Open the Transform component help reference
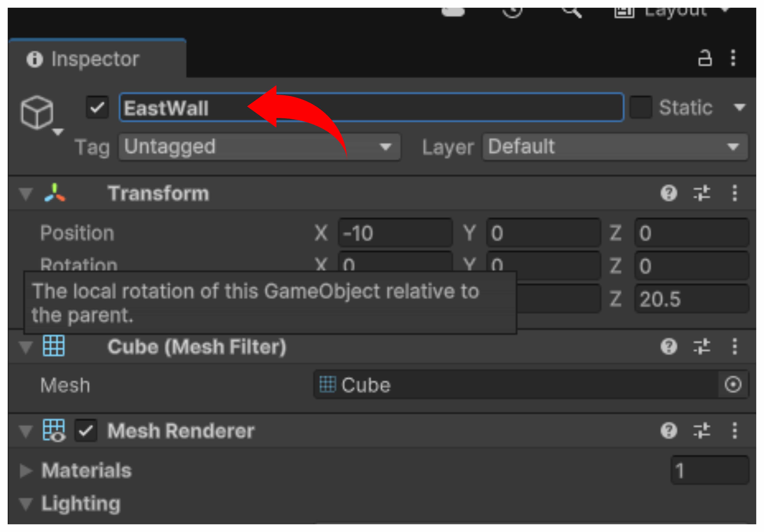This screenshot has width=764, height=532. 669,193
